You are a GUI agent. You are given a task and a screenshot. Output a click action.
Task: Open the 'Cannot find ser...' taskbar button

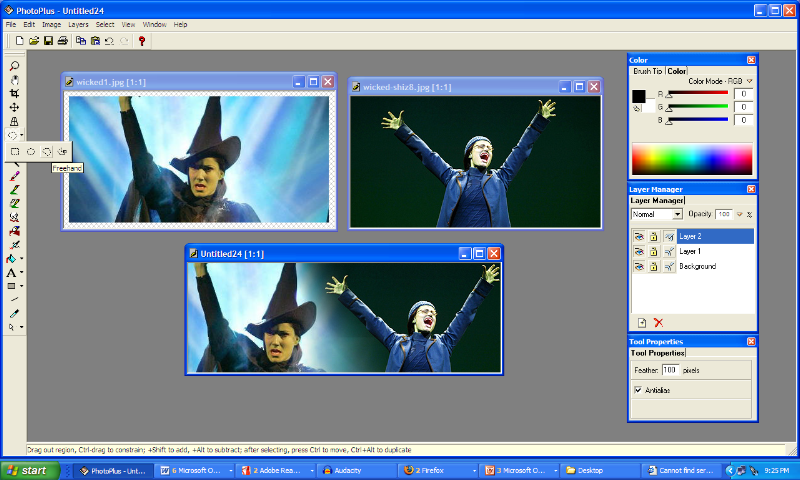pyautogui.click(x=681, y=470)
